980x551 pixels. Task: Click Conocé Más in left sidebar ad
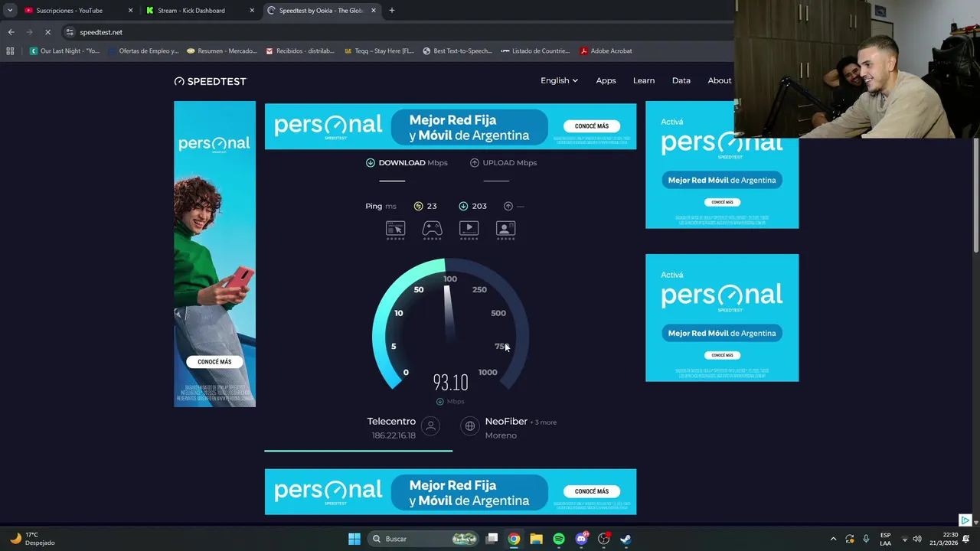point(214,362)
